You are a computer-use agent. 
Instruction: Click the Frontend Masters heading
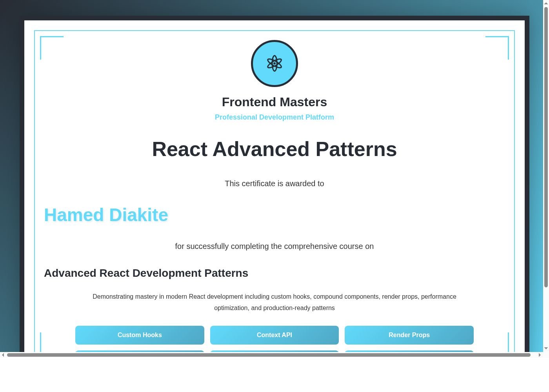[x=274, y=102]
